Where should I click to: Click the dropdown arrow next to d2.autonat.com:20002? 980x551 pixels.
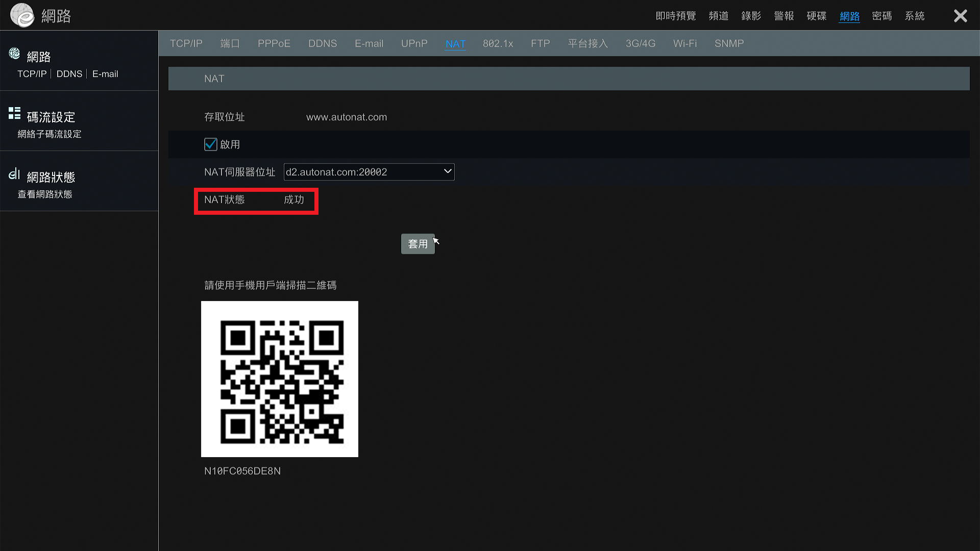click(448, 171)
